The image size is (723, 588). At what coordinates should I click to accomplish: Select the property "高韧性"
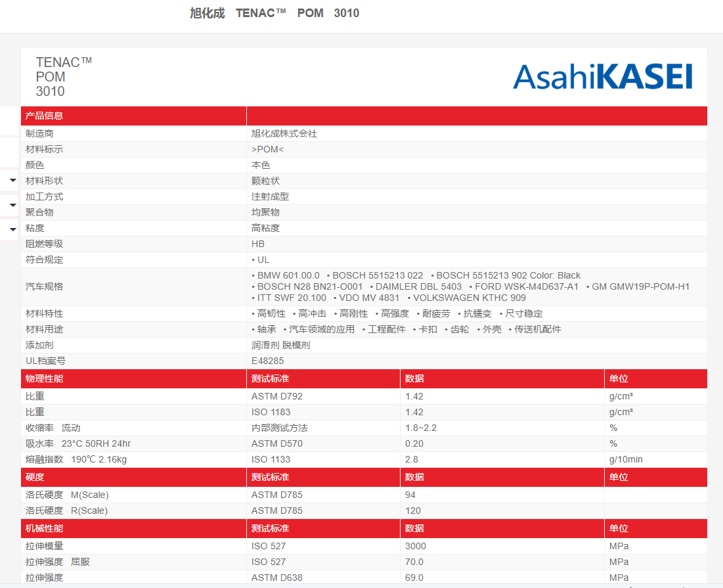271,313
